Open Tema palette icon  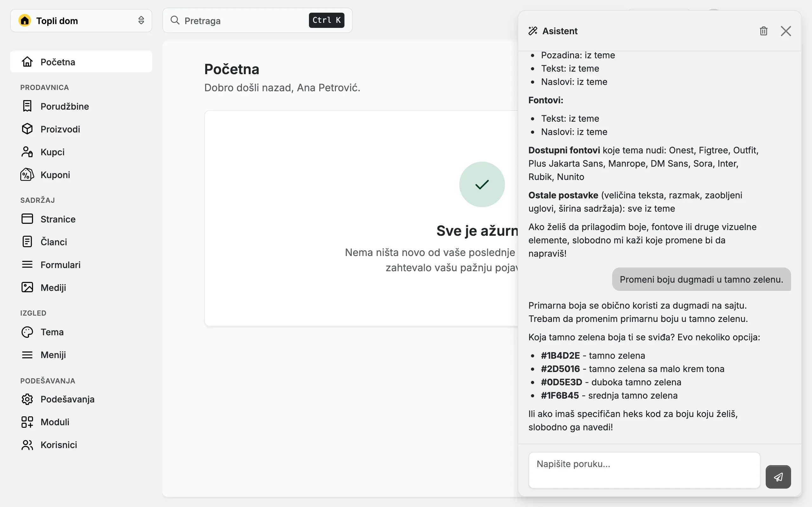[x=27, y=332]
